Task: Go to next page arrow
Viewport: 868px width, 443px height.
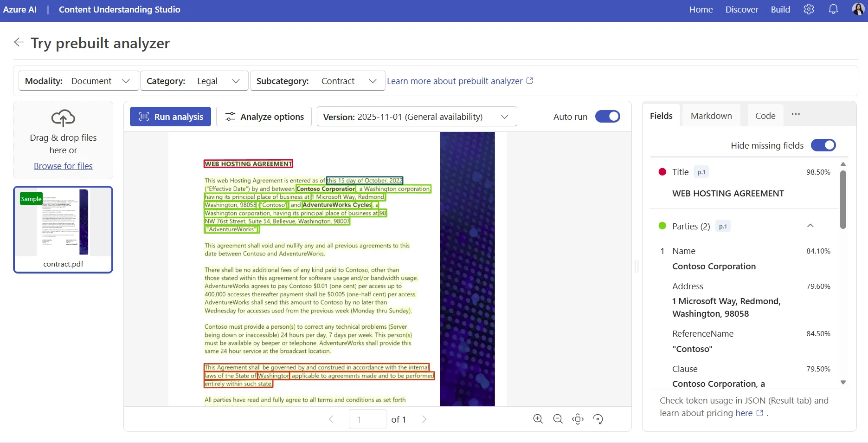Action: [424, 419]
